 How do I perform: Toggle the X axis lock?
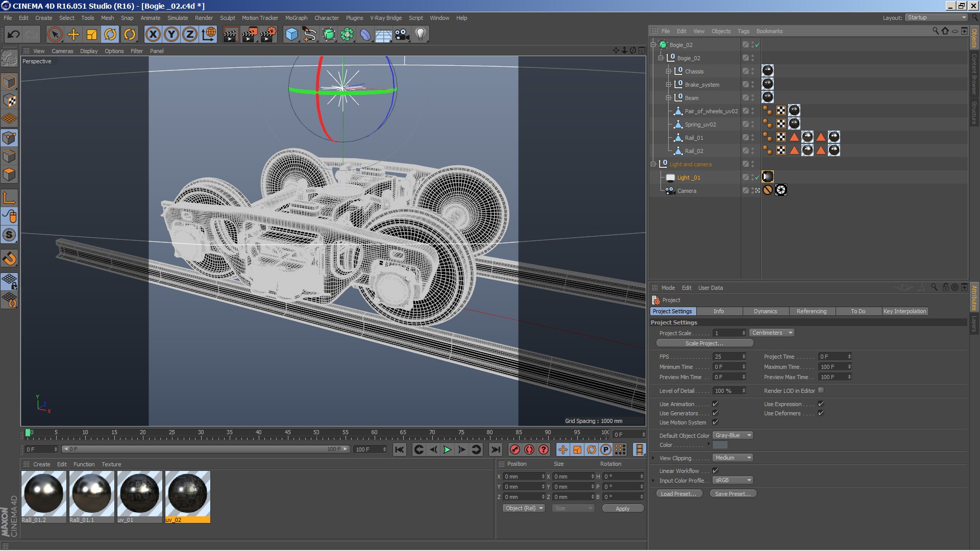point(153,35)
